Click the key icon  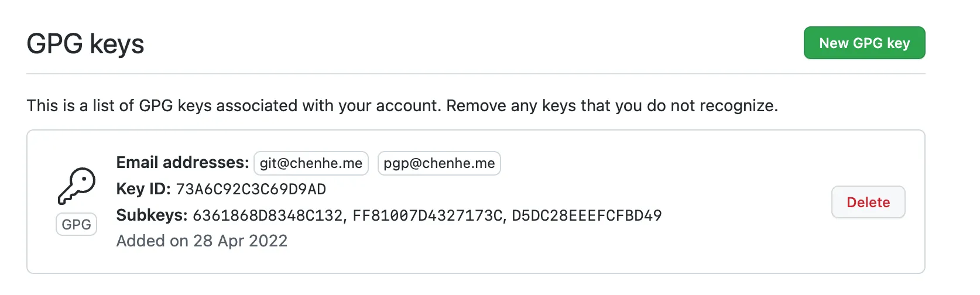[x=77, y=186]
